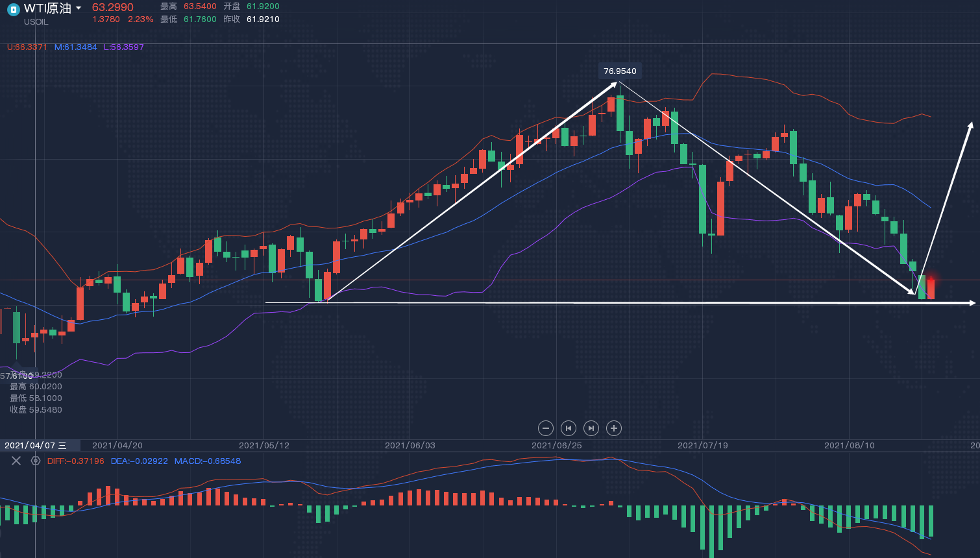Click the crosshair 最高 60.0200 value
980x558 pixels.
click(45, 387)
